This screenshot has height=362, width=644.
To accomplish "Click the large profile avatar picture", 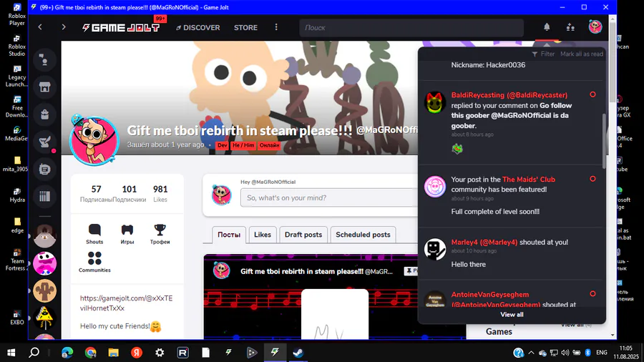I will pyautogui.click(x=94, y=140).
